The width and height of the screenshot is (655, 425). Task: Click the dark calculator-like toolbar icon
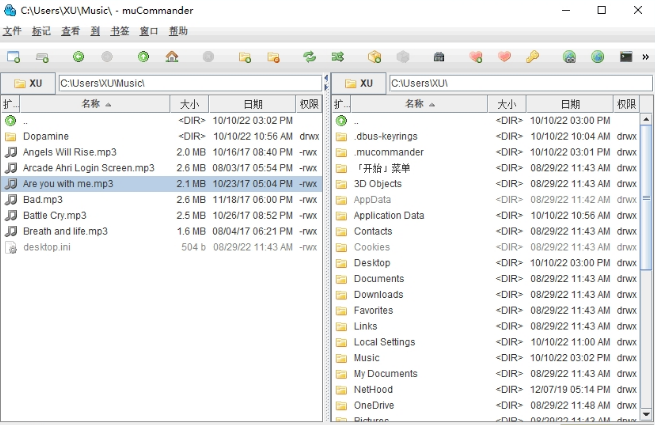(439, 56)
